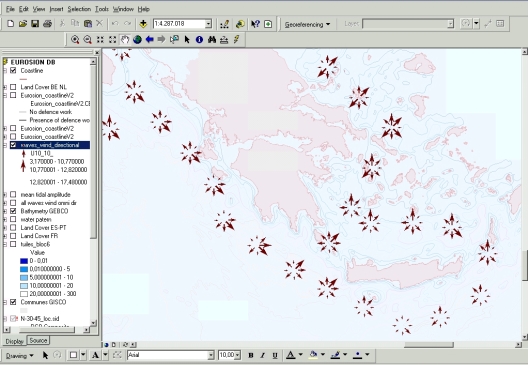Viewport: 528px width, 365px height.
Task: Click the Copy icon
Action: click(x=75, y=24)
